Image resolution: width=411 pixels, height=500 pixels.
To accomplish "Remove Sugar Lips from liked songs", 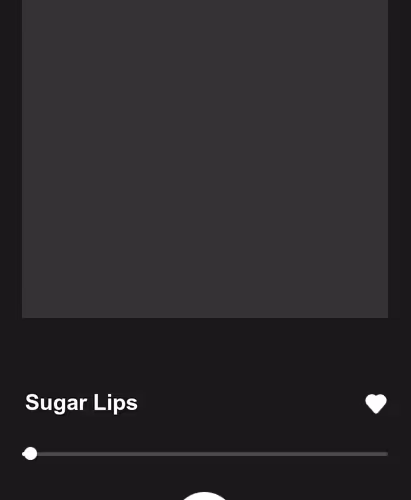I will [376, 404].
